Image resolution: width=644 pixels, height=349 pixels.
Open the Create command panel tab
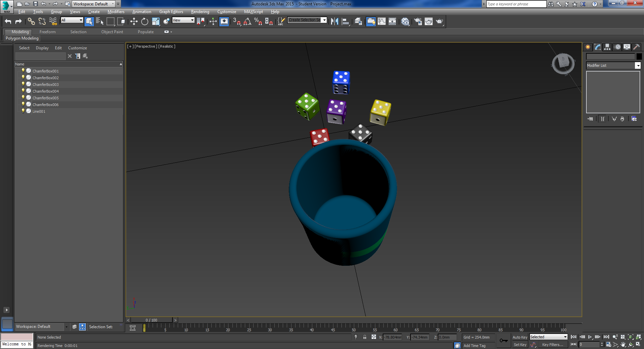(x=588, y=47)
